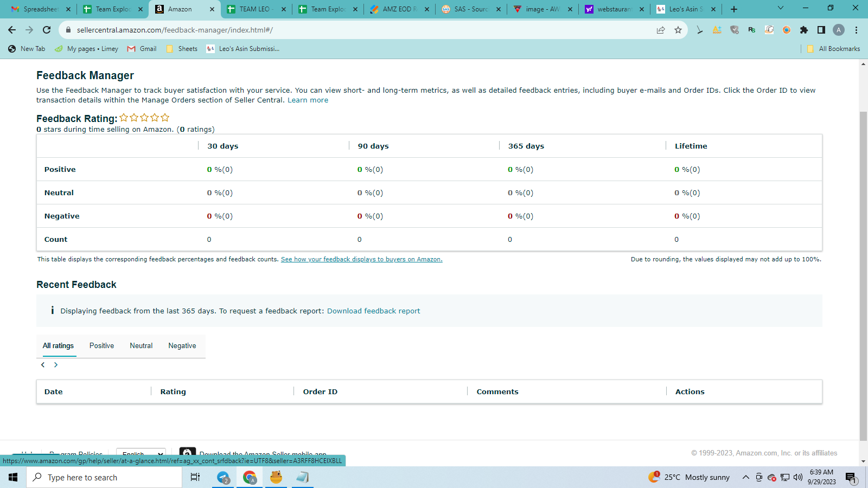The image size is (868, 488).
Task: Bookmark this page with the star icon
Action: click(678, 30)
